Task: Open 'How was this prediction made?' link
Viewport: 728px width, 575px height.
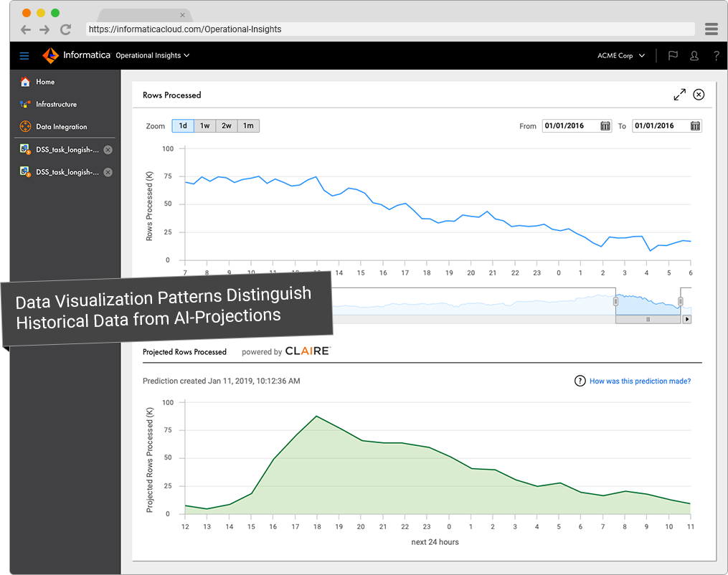Action: pos(640,381)
